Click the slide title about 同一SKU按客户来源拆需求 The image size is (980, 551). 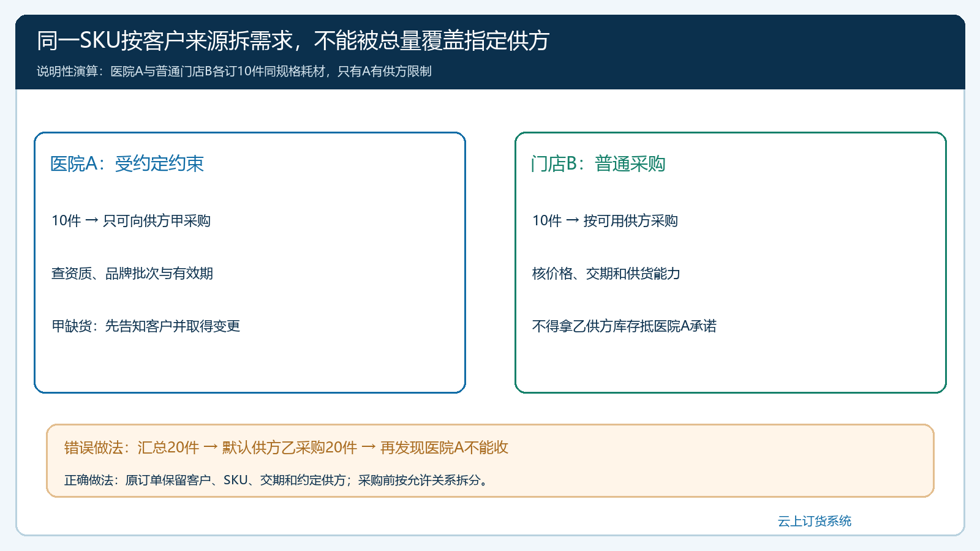click(293, 40)
